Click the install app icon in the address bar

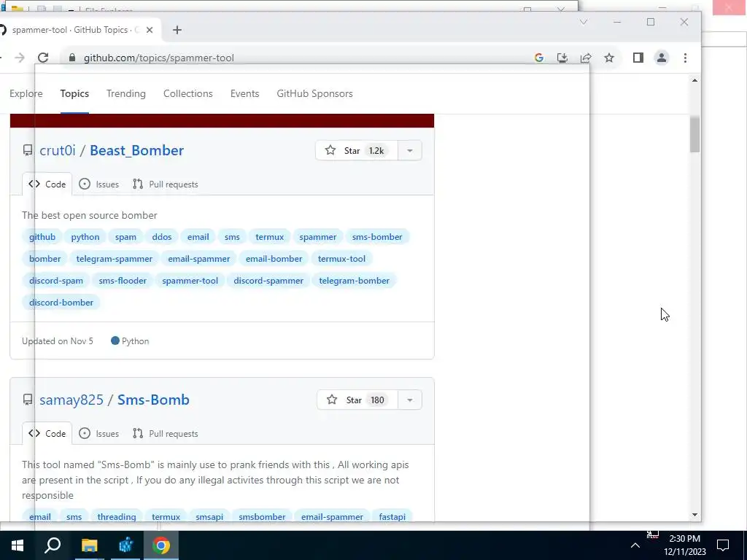click(x=562, y=58)
